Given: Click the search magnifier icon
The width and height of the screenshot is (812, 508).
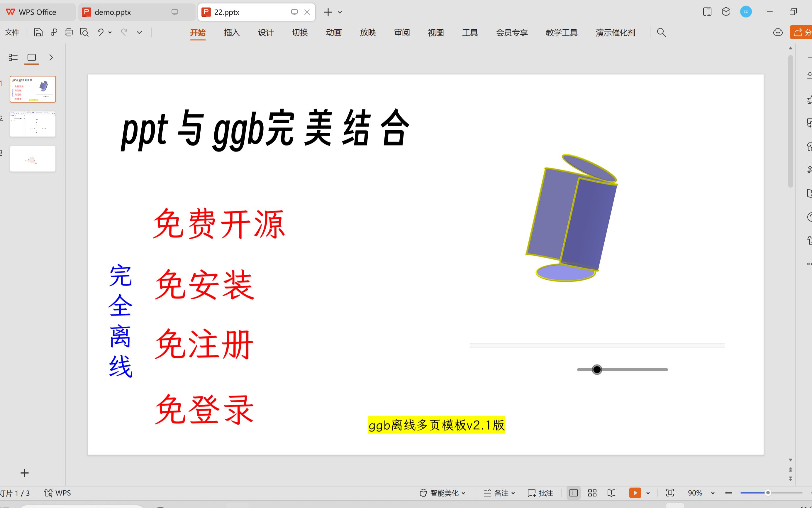Looking at the screenshot, I should pos(661,32).
